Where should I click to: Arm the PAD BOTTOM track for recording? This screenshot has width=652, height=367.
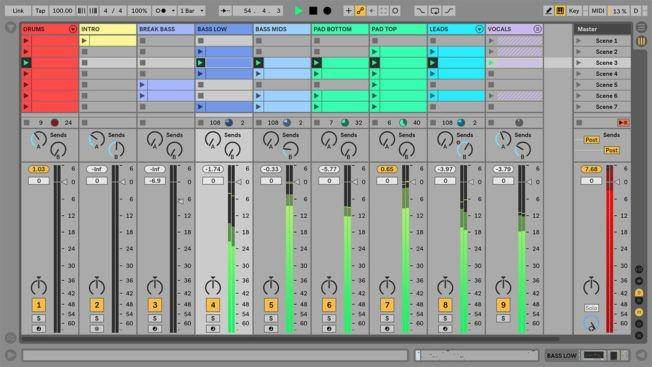point(329,329)
